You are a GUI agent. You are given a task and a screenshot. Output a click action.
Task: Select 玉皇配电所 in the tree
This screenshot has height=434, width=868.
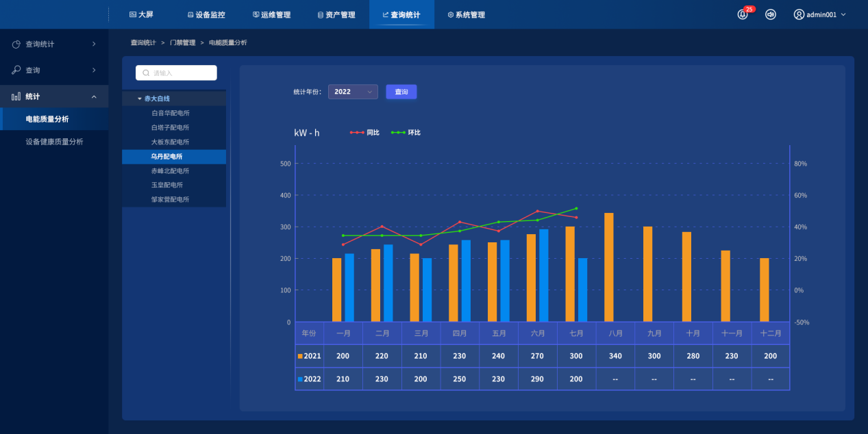[x=174, y=185]
